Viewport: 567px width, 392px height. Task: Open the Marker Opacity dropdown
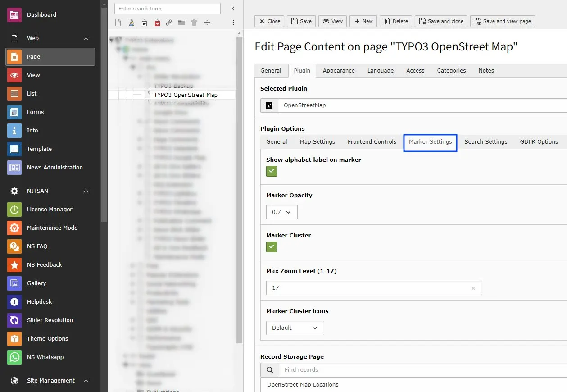[282, 212]
